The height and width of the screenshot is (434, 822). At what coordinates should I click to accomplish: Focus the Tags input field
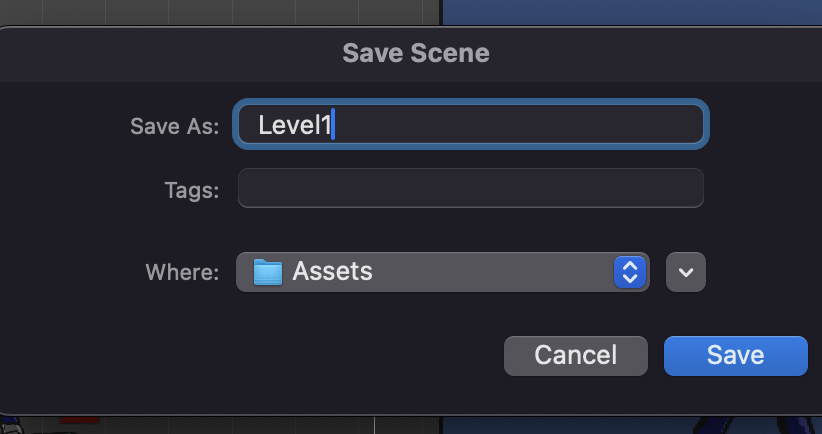pos(470,188)
